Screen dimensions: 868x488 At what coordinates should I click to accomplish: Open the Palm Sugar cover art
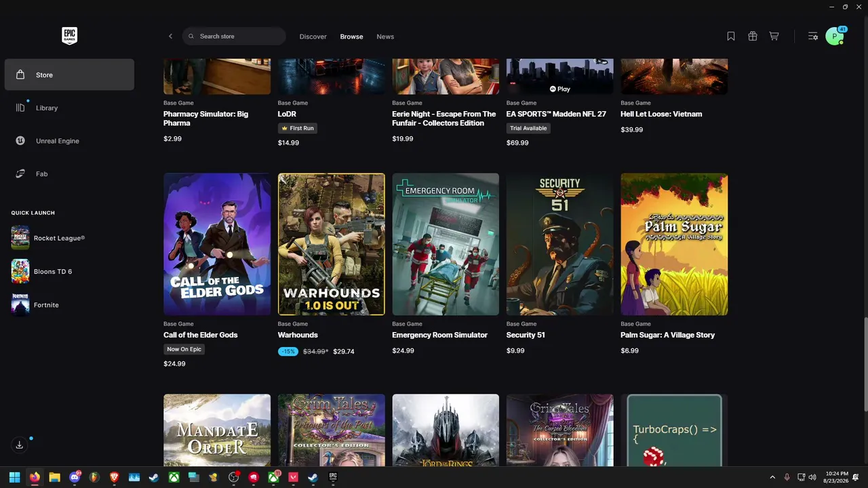coord(674,244)
